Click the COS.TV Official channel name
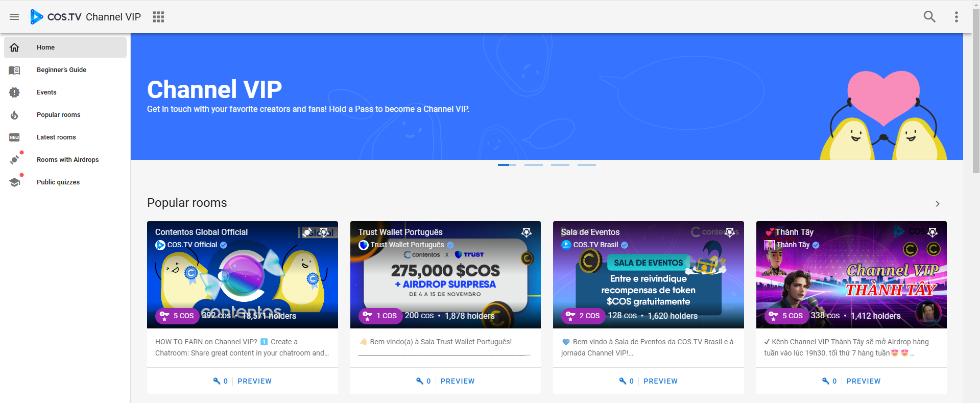980x403 pixels. [x=193, y=245]
